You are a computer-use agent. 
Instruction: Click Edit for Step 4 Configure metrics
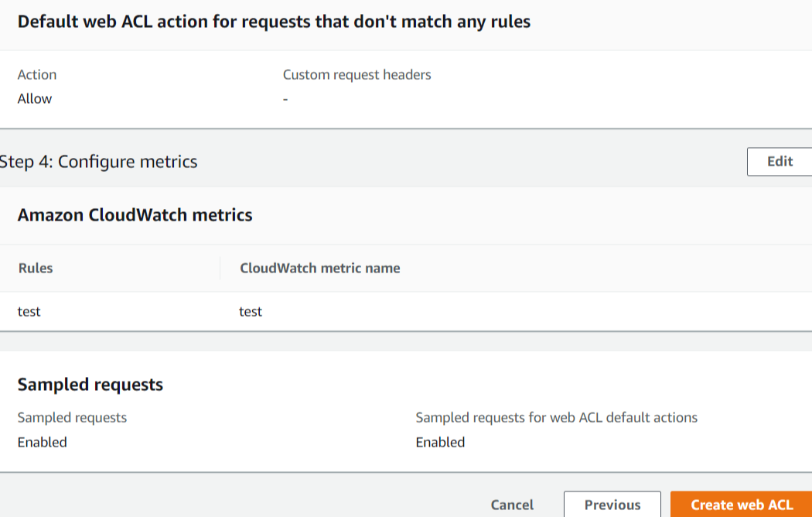pyautogui.click(x=780, y=162)
